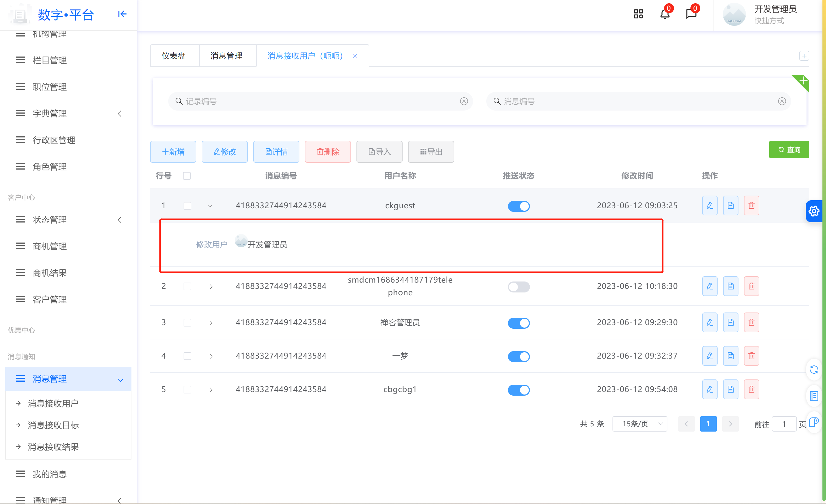This screenshot has height=504, width=826.
Task: Click the refresh circular arrows icon
Action: tap(814, 370)
